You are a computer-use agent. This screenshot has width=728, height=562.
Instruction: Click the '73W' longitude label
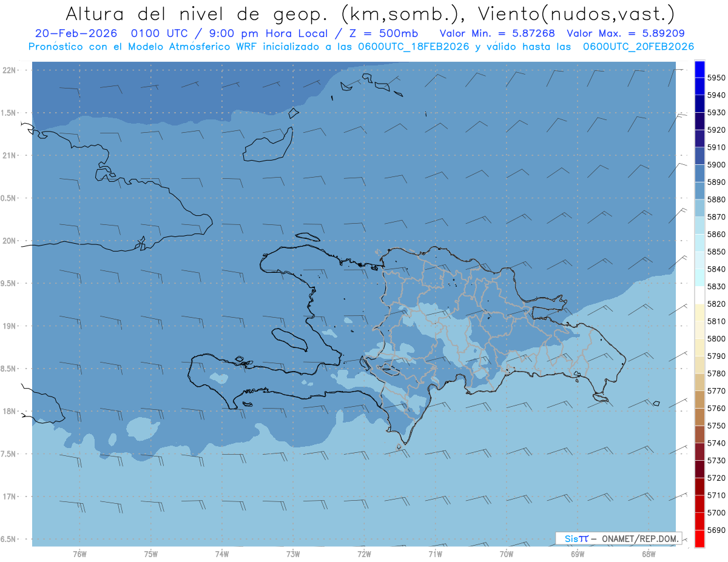tap(293, 554)
